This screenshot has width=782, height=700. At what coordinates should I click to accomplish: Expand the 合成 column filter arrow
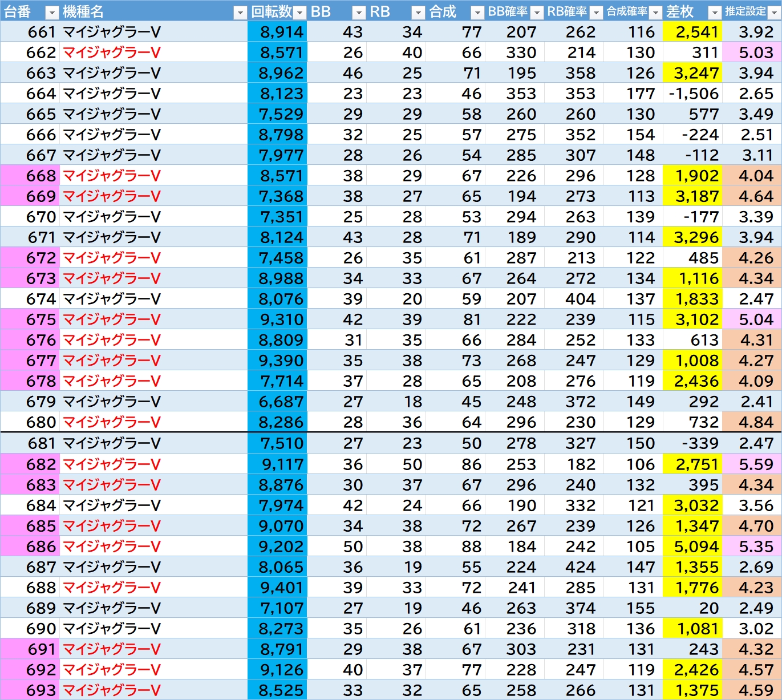477,13
